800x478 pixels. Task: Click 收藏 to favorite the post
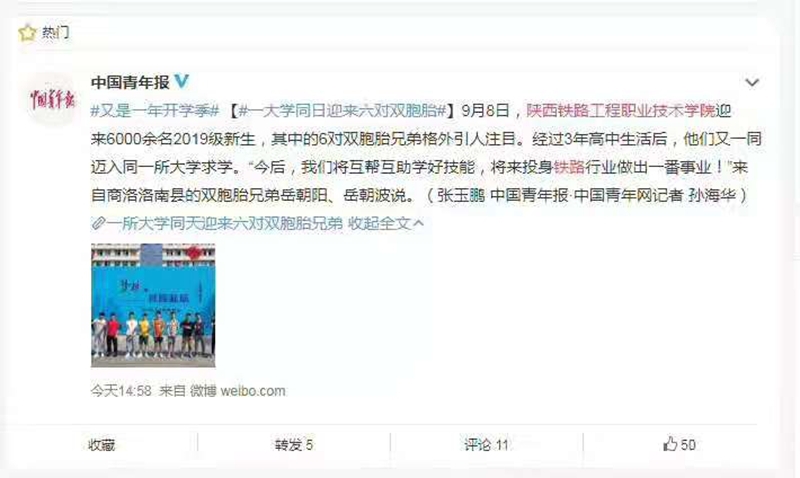tap(102, 445)
